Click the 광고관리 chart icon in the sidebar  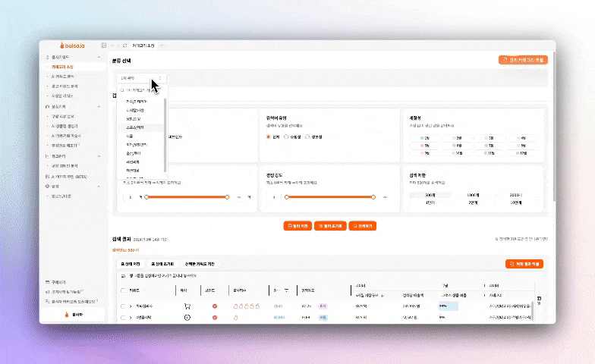pyautogui.click(x=47, y=156)
